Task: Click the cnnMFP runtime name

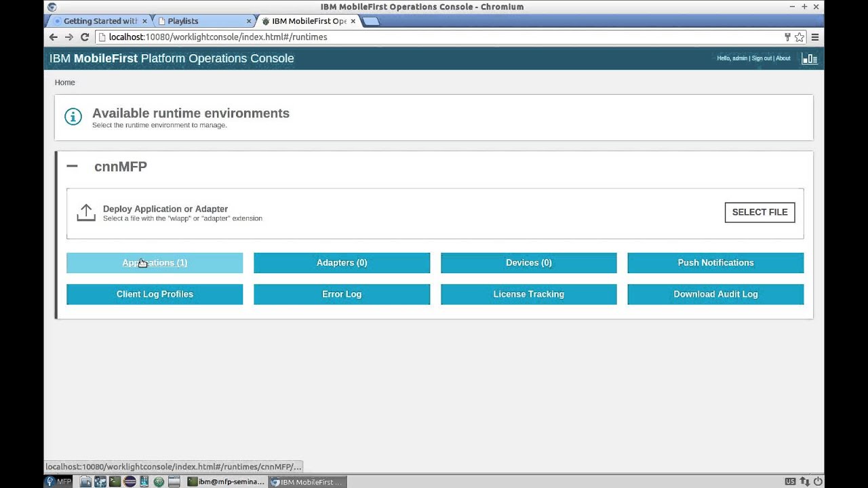Action: click(121, 167)
